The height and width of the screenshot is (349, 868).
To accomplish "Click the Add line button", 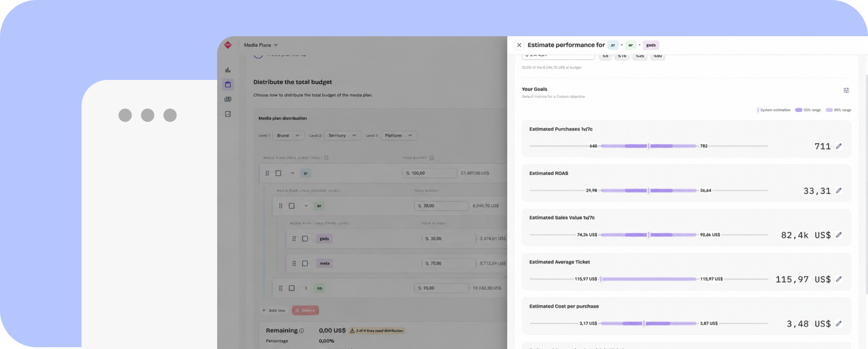I will pos(273,310).
